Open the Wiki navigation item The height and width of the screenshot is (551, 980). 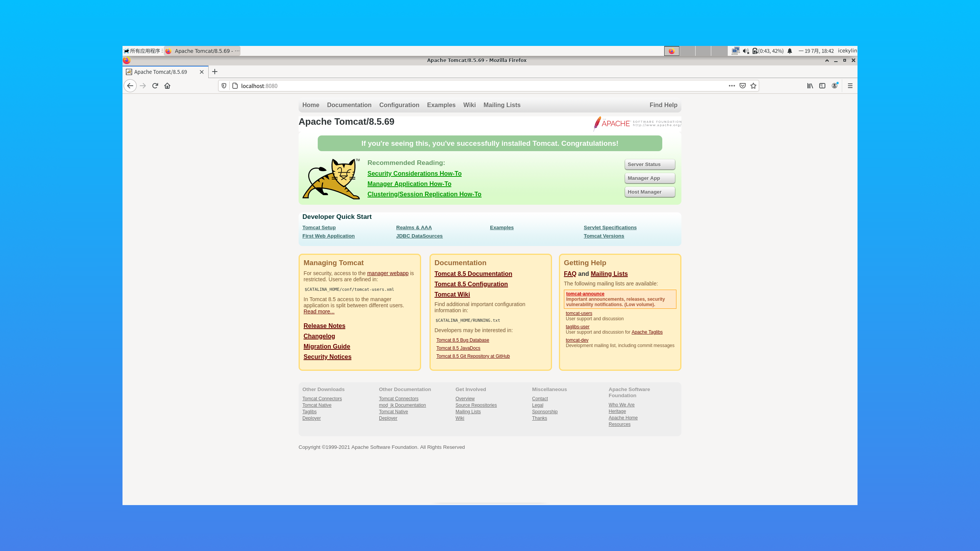469,105
